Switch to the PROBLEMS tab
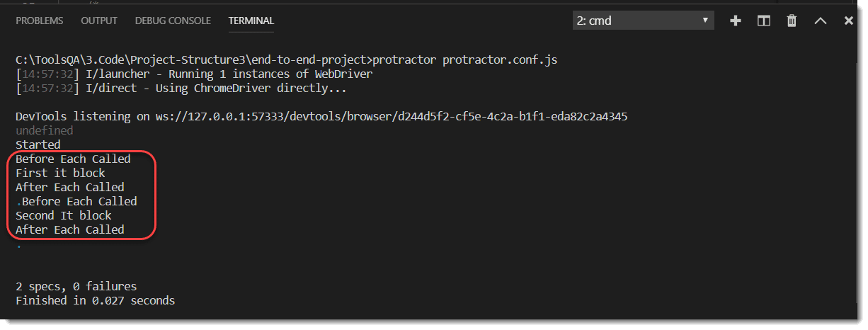868x330 pixels. [40, 21]
